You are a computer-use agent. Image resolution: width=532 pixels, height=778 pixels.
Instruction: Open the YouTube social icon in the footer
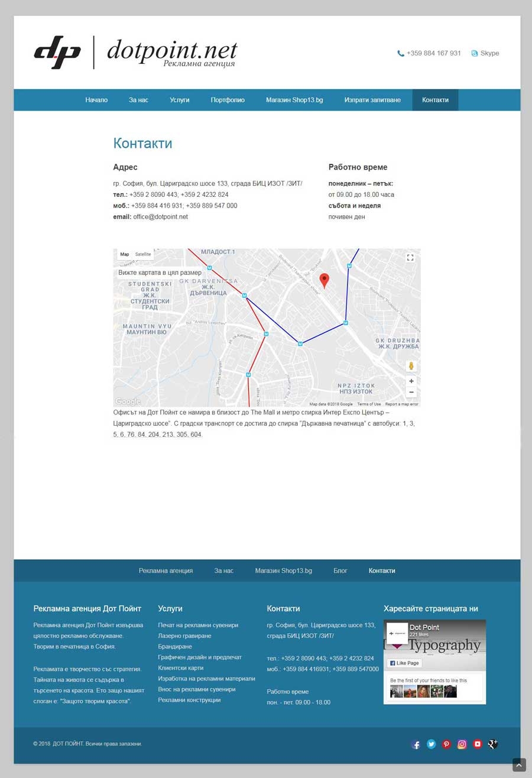(478, 744)
